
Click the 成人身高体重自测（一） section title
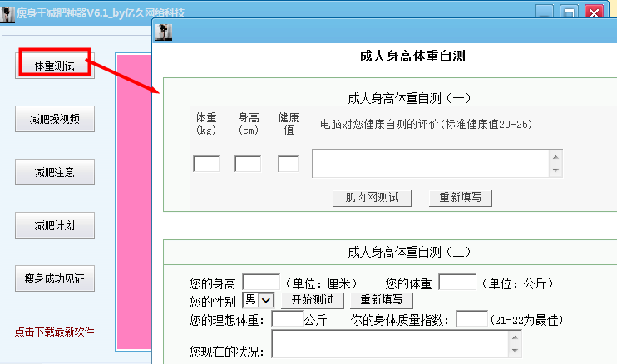pyautogui.click(x=409, y=98)
